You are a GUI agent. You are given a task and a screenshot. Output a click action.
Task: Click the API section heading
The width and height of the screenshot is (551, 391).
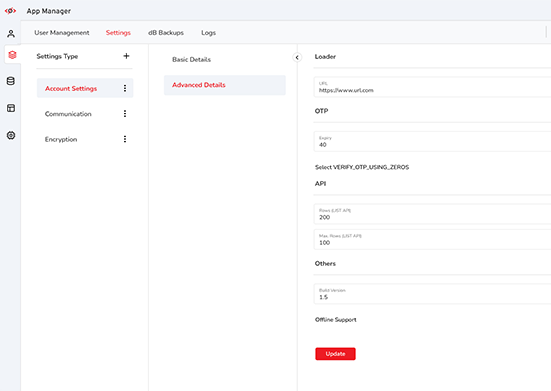coord(320,183)
